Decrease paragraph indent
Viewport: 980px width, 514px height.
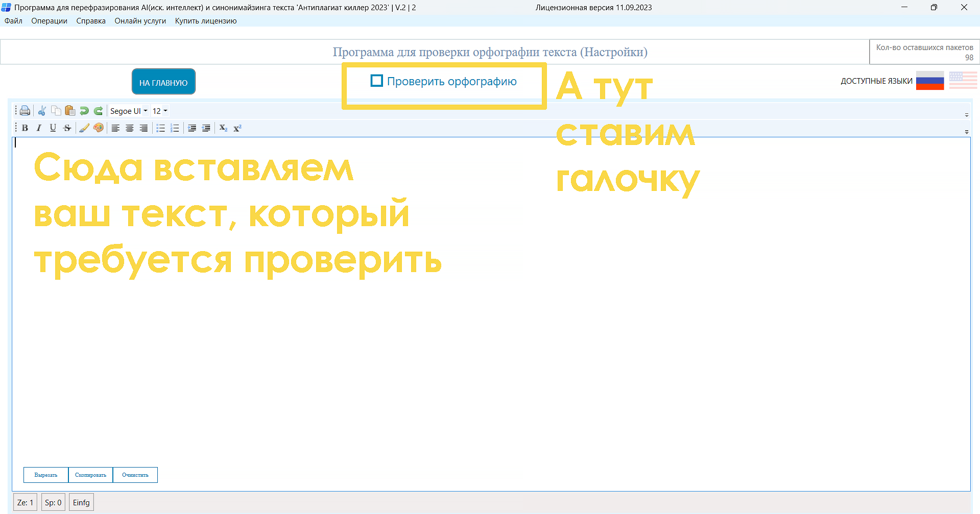pos(206,128)
